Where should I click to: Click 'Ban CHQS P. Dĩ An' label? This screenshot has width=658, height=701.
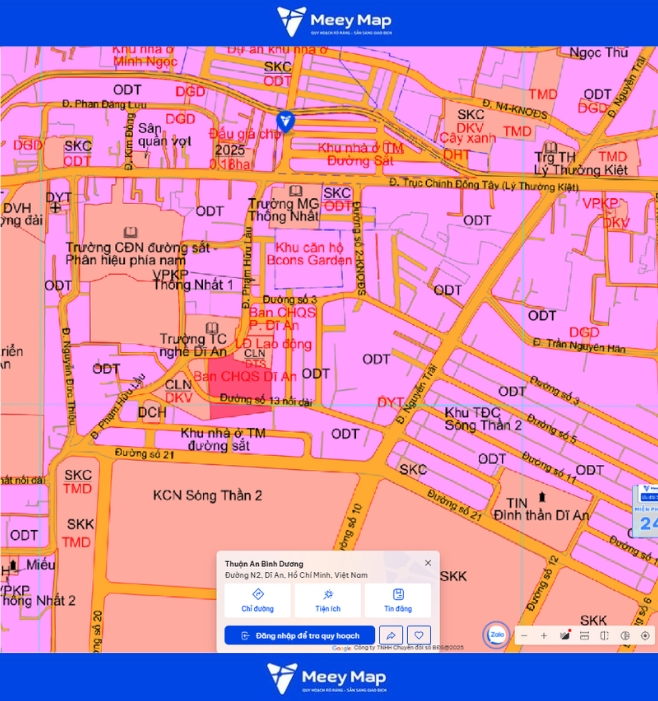coord(283,319)
